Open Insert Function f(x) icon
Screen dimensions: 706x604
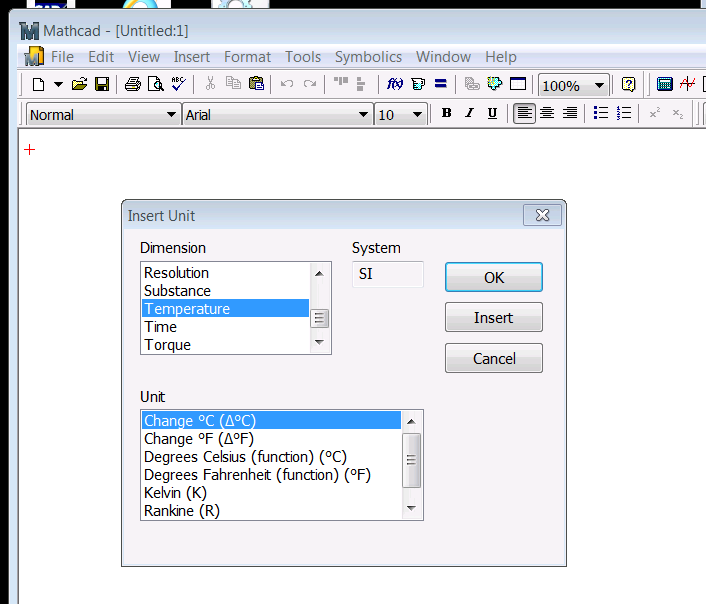[395, 84]
